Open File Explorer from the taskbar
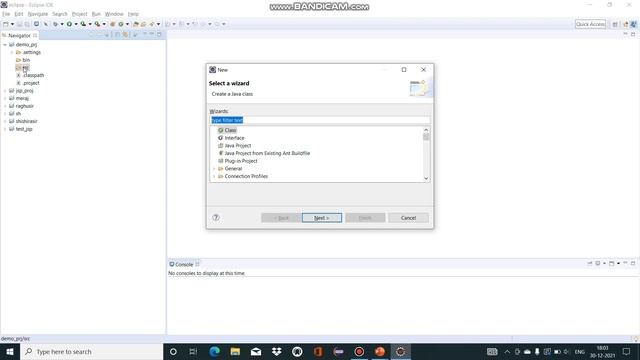Viewport: 640px width, 360px height. (235, 351)
